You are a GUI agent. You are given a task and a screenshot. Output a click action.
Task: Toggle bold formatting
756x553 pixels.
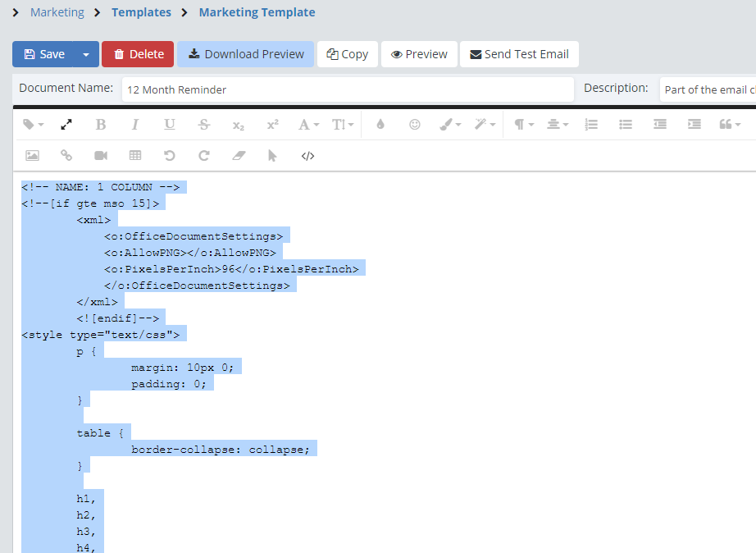(101, 125)
